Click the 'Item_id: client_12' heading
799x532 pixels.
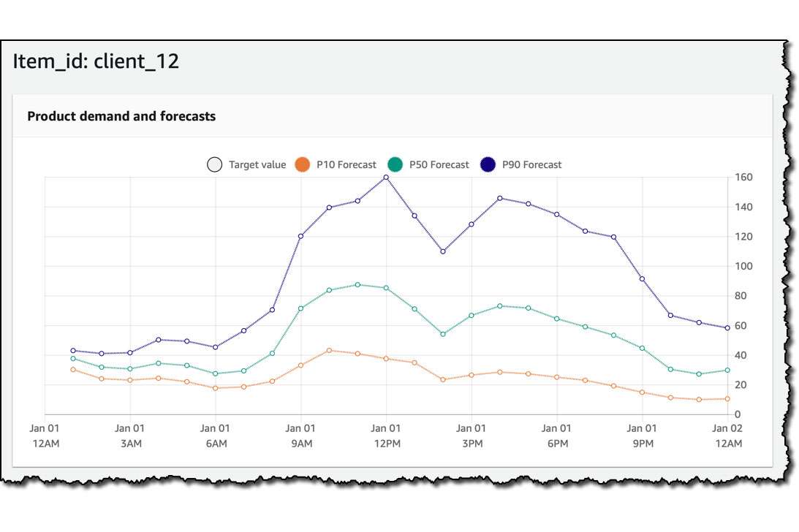click(96, 61)
